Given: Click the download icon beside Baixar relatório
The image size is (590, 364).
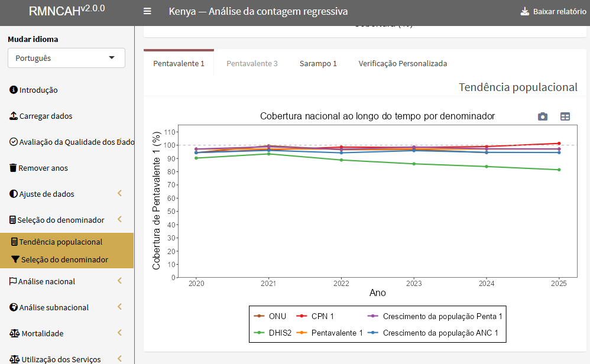Looking at the screenshot, I should pyautogui.click(x=524, y=12).
